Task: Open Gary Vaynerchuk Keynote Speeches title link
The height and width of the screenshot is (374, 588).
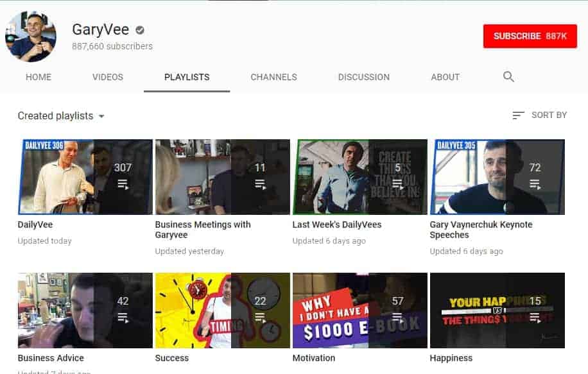Action: (x=481, y=230)
